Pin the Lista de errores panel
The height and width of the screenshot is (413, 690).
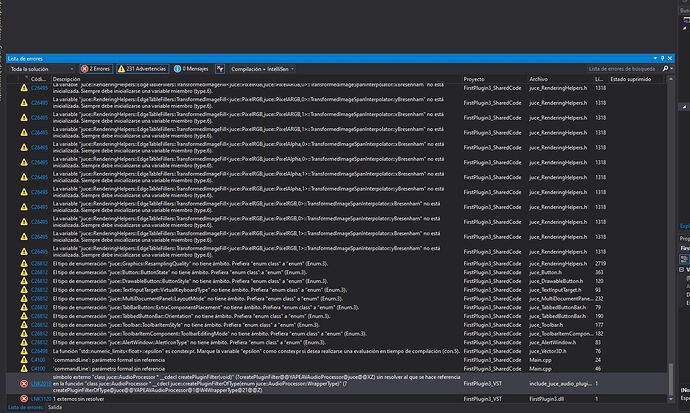point(662,58)
